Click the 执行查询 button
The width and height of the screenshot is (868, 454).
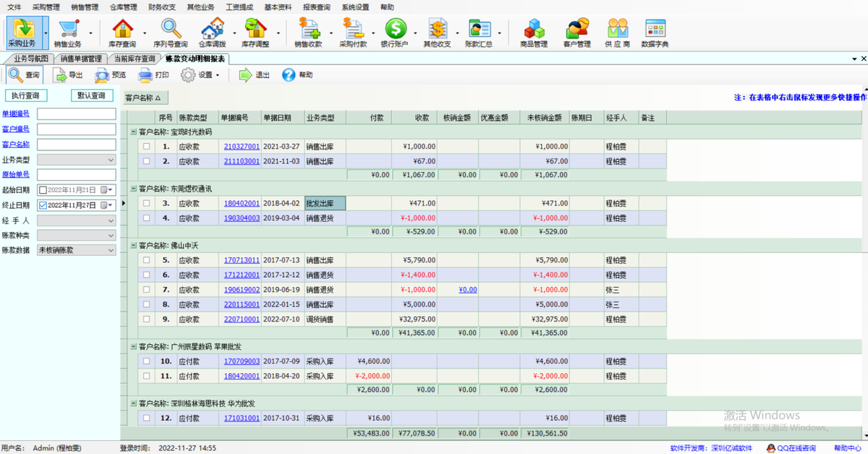pos(25,95)
